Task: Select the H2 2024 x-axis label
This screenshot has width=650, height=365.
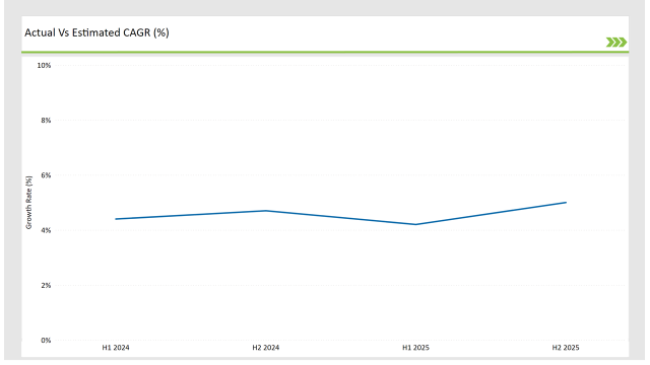Action: (x=266, y=348)
